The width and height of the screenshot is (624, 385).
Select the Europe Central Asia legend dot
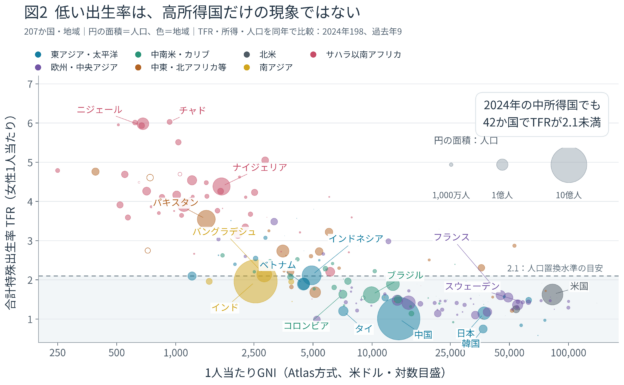[x=38, y=67]
